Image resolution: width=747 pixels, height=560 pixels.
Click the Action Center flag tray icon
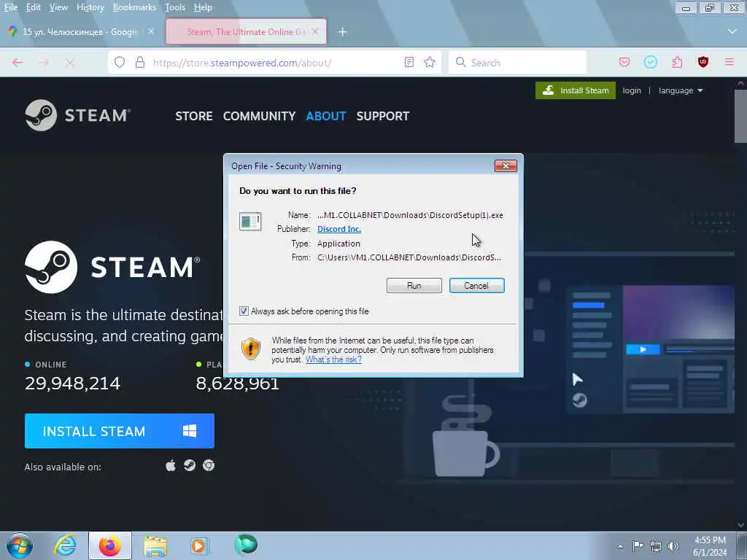point(638,545)
